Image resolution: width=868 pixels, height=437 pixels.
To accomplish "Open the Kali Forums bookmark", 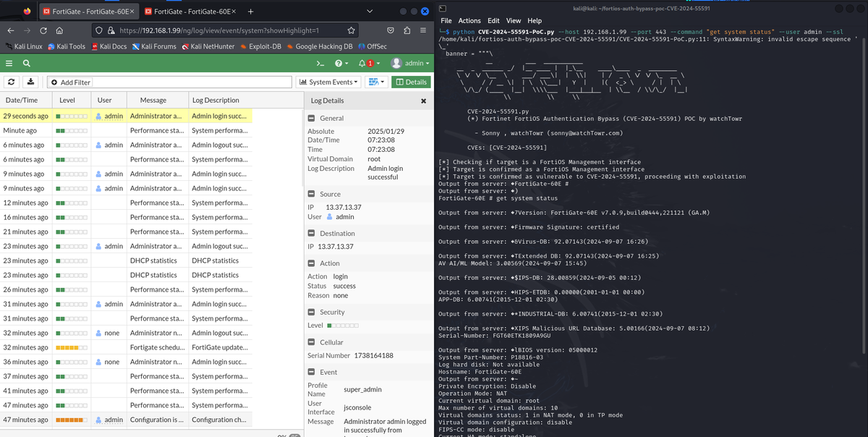I will click(x=154, y=46).
